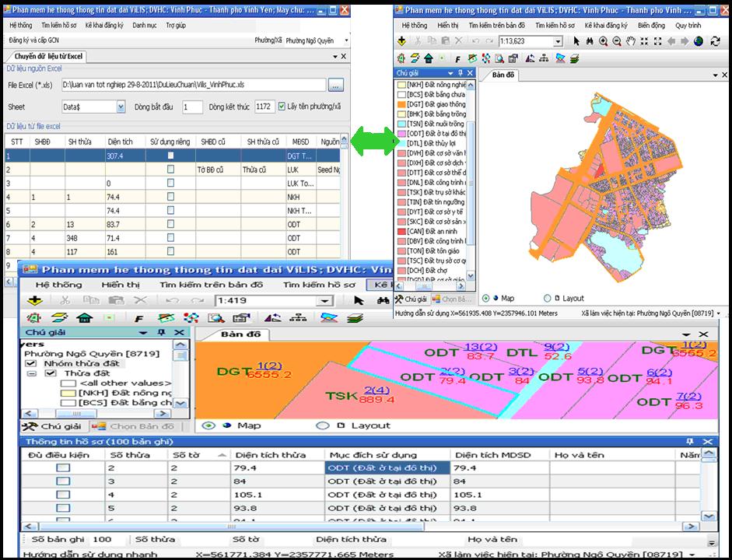732x560 pixels.
Task: Click the red CAN Đất an ninh legend swatch
Action: (401, 232)
